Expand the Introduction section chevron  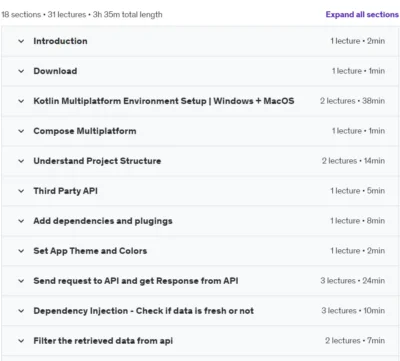pyautogui.click(x=21, y=41)
